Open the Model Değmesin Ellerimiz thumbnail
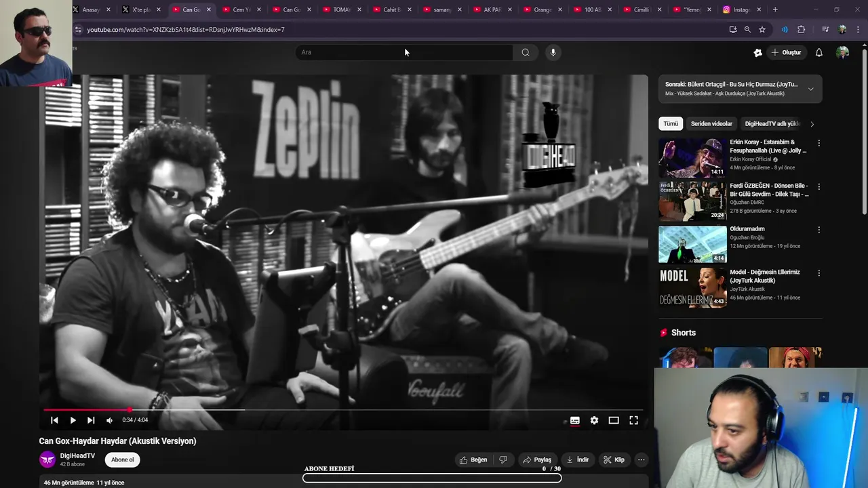 coord(692,288)
